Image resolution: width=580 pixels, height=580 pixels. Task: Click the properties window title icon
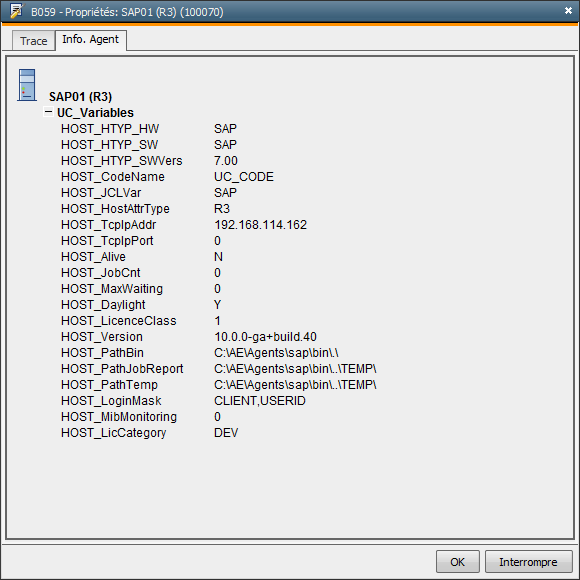(x=16, y=11)
